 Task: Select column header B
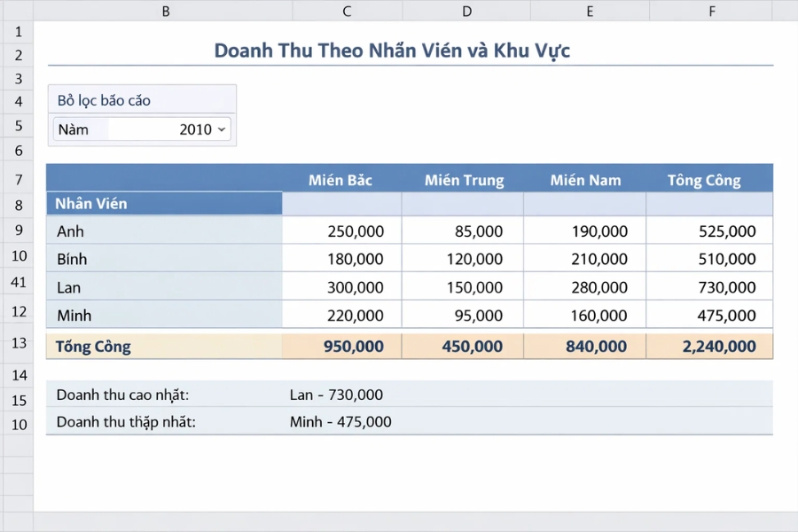coord(165,11)
